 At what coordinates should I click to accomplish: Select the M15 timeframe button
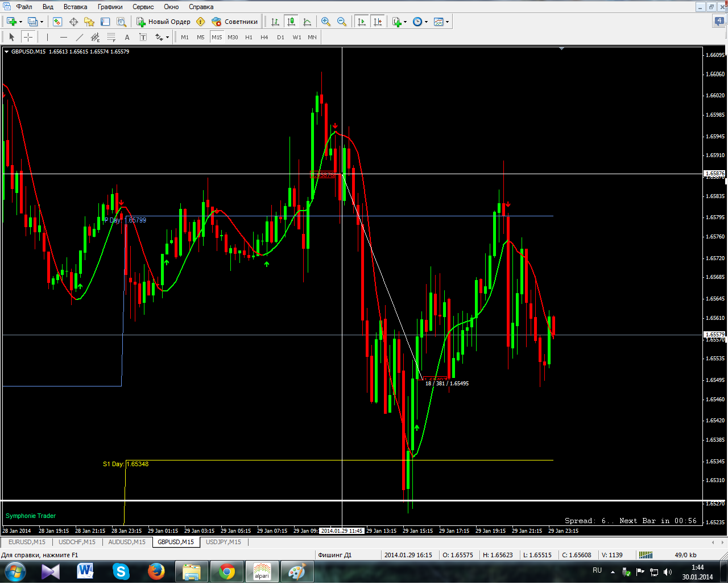pyautogui.click(x=217, y=37)
